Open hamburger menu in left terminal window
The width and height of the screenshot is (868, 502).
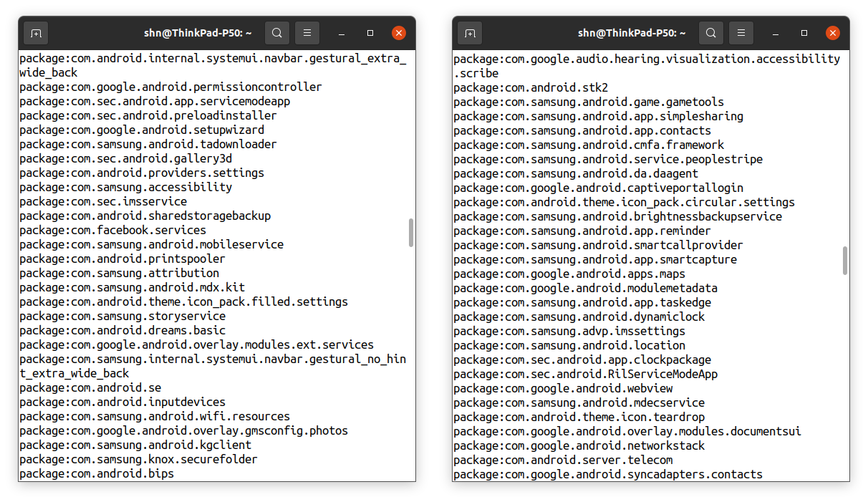307,33
